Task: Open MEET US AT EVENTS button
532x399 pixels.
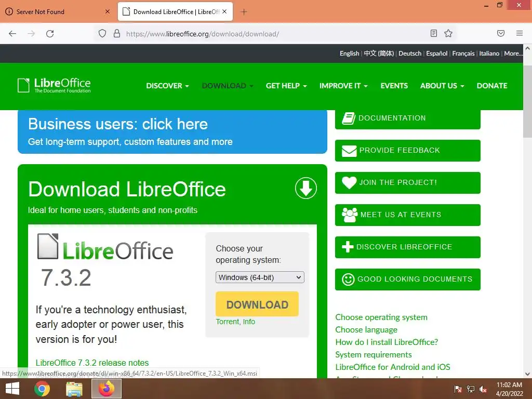Action: point(407,215)
